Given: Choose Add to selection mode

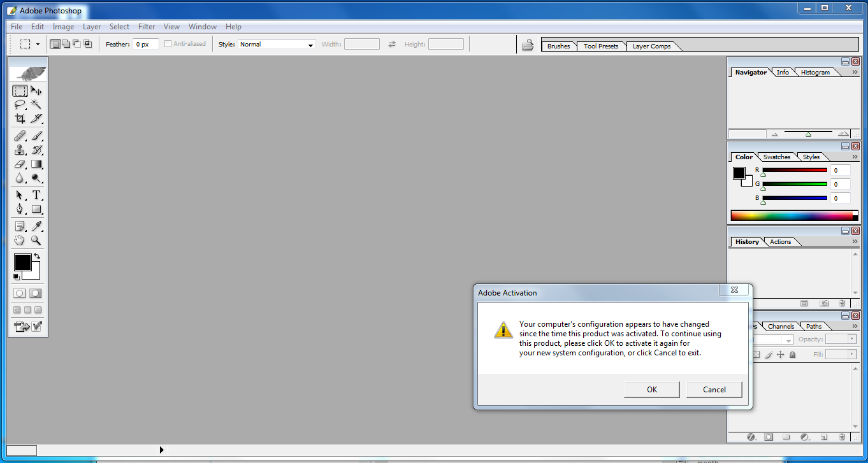Looking at the screenshot, I should pos(66,44).
